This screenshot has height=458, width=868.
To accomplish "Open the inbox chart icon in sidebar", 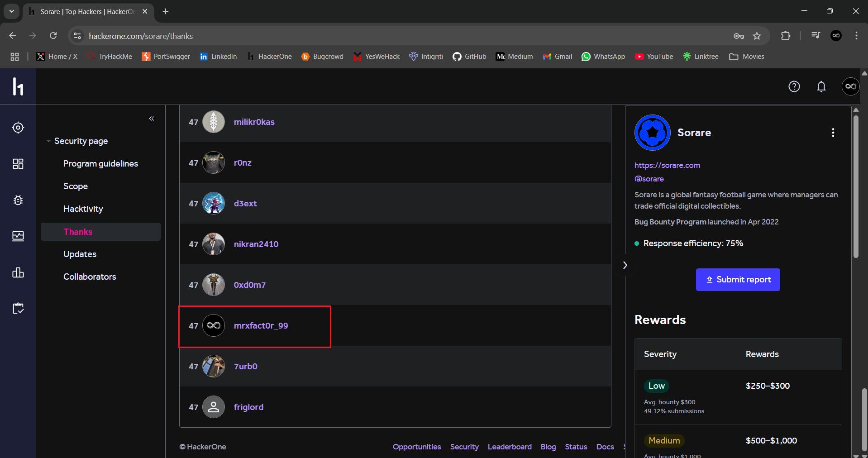I will 18,236.
